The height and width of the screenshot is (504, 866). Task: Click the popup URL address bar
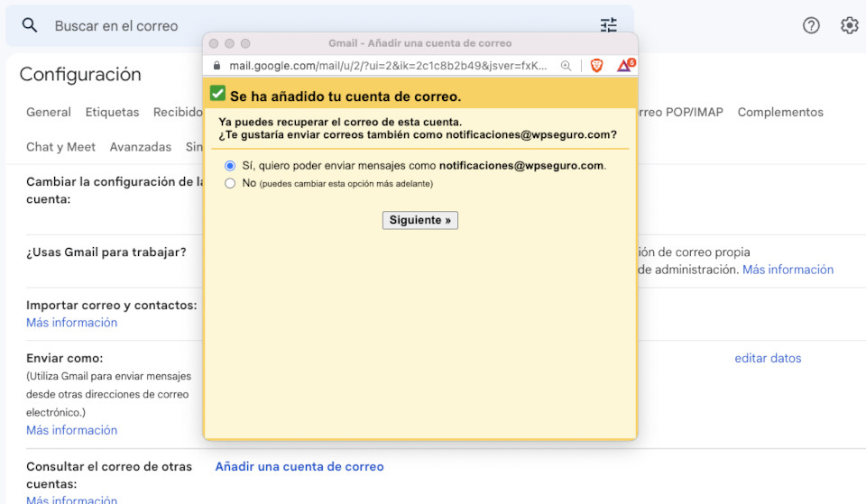click(388, 66)
